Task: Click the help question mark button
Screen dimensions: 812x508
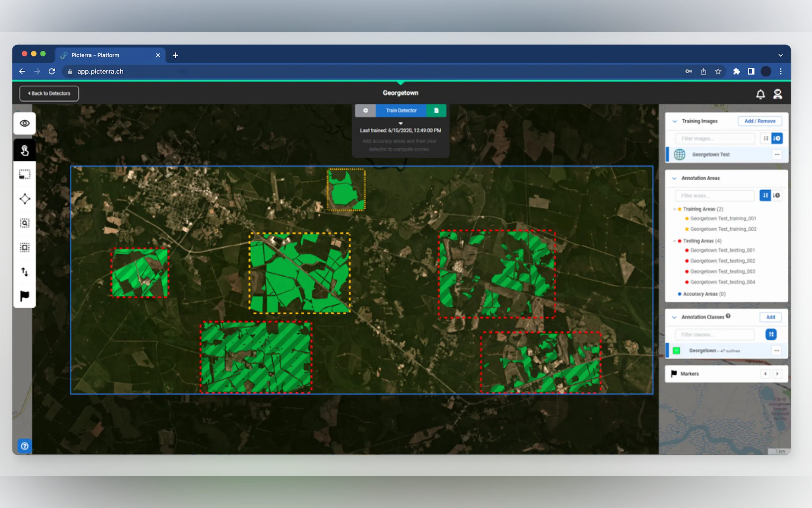Action: coord(25,446)
